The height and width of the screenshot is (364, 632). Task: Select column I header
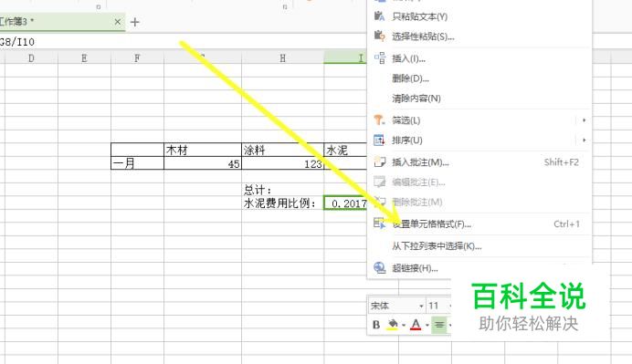tap(345, 58)
